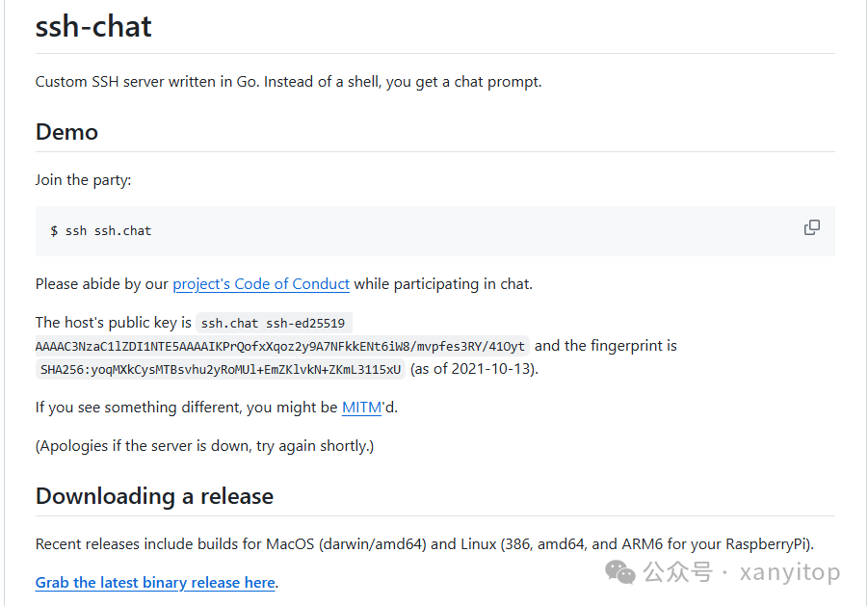Click the AAAAC3NzaC1 public key string

pyautogui.click(x=280, y=346)
